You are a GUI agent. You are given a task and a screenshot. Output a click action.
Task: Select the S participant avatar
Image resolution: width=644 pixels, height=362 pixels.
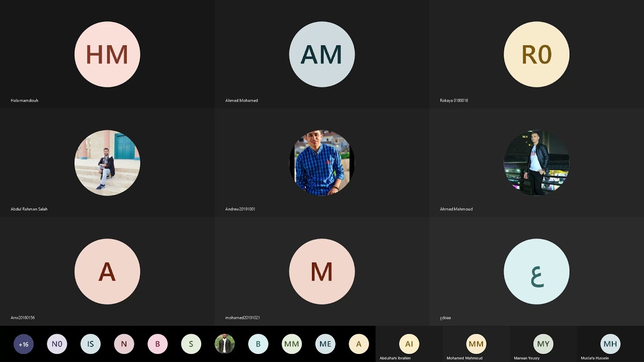click(x=191, y=344)
